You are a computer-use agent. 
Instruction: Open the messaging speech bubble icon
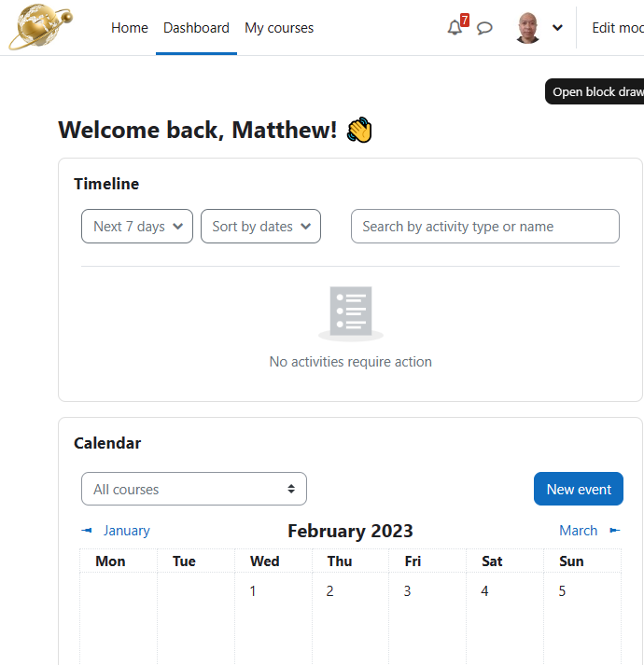tap(484, 28)
